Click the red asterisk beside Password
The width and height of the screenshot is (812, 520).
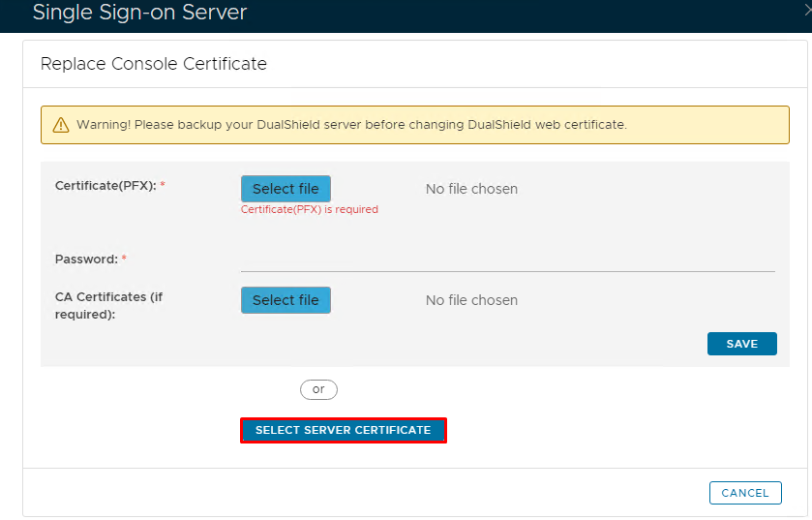pos(124,260)
